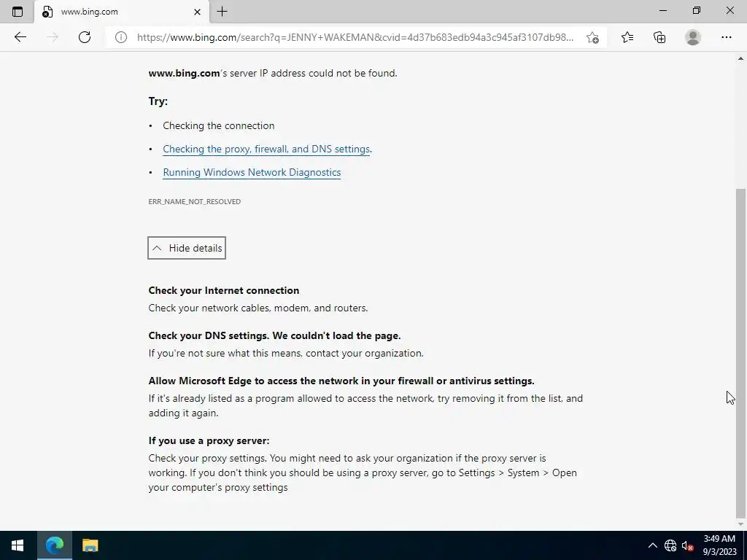The width and height of the screenshot is (747, 560).
Task: Click scrollbar up arrow
Action: (740, 58)
